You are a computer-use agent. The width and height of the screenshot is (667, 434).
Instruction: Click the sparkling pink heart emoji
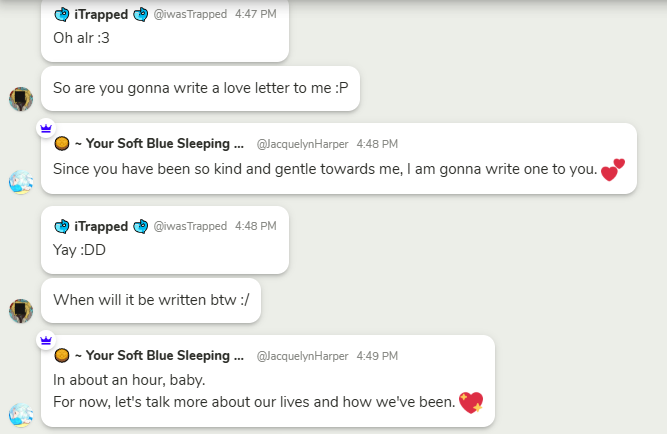(x=471, y=403)
